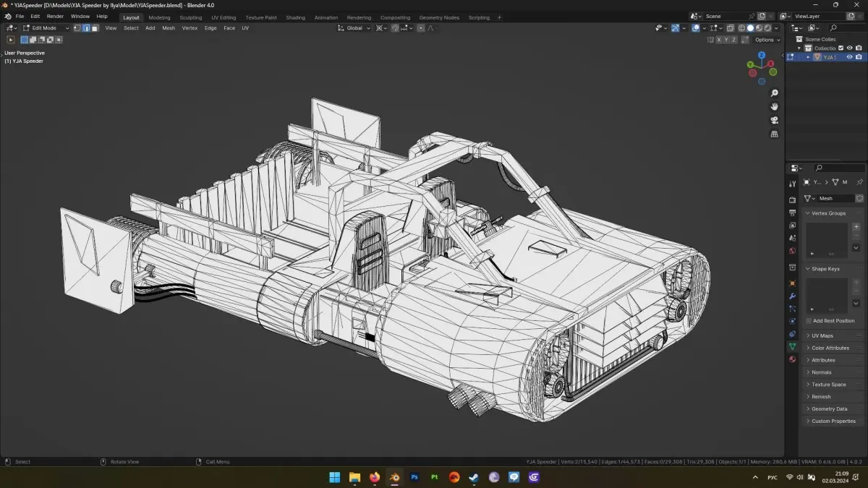Select solid viewport shading
Viewport: 868px width, 488px height.
pos(750,28)
